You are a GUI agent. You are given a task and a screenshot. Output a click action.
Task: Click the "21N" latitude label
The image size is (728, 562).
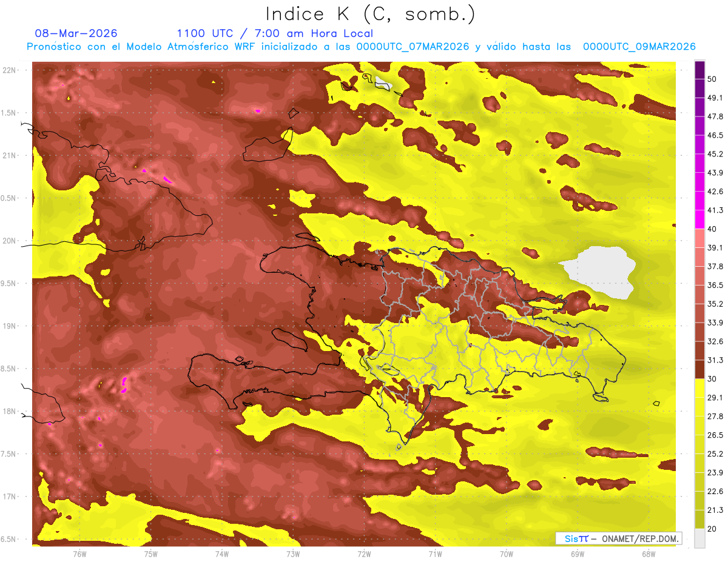10,156
